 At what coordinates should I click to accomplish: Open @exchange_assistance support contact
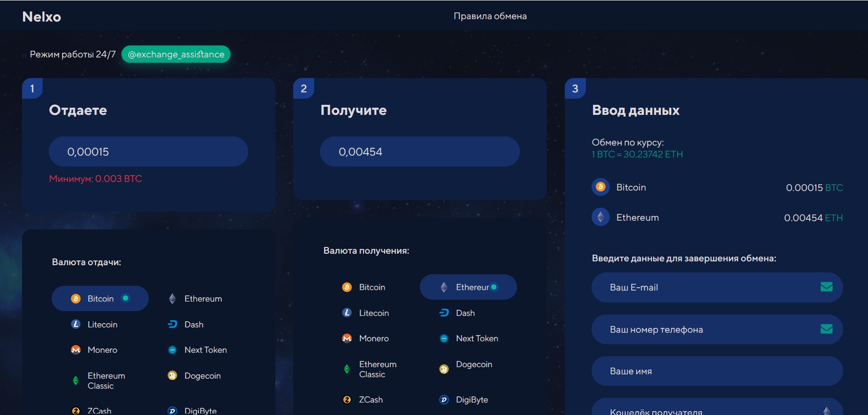click(x=176, y=55)
